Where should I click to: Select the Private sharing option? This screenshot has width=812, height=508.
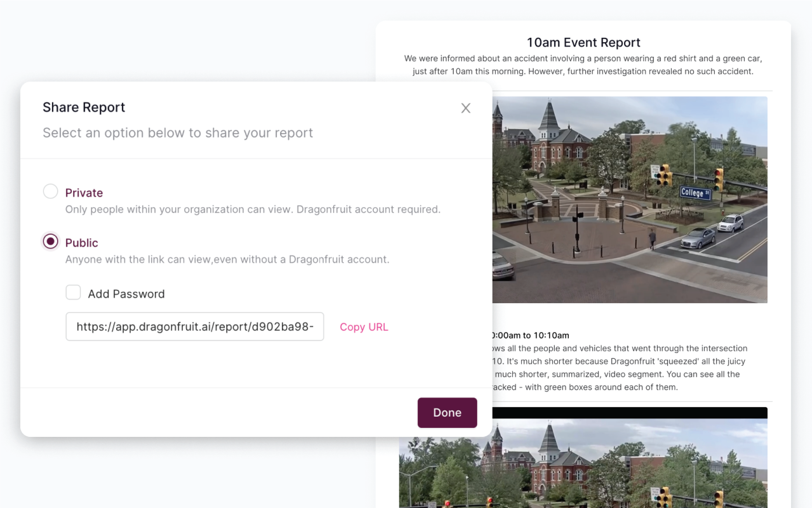[x=50, y=191]
